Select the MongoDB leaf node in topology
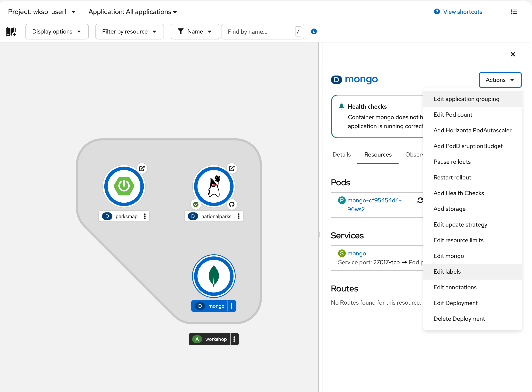Image resolution: width=532 pixels, height=392 pixels. [214, 276]
